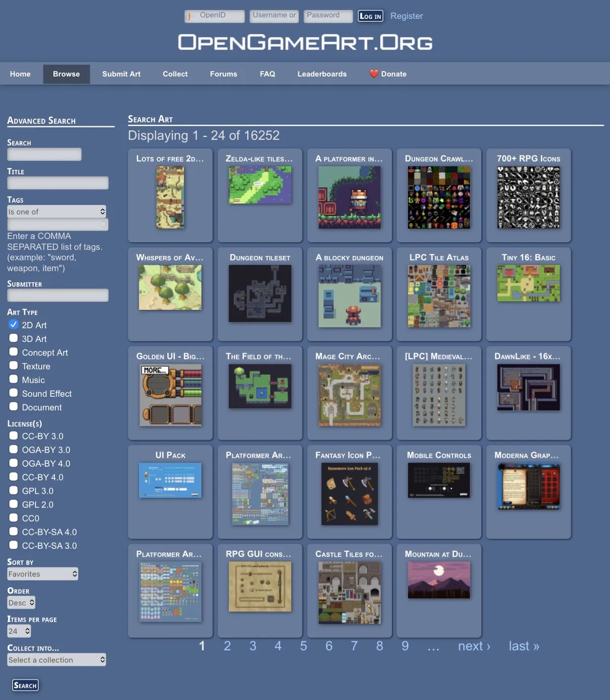This screenshot has width=610, height=700.
Task: Check the 3D Art checkbox
Action: click(x=14, y=338)
